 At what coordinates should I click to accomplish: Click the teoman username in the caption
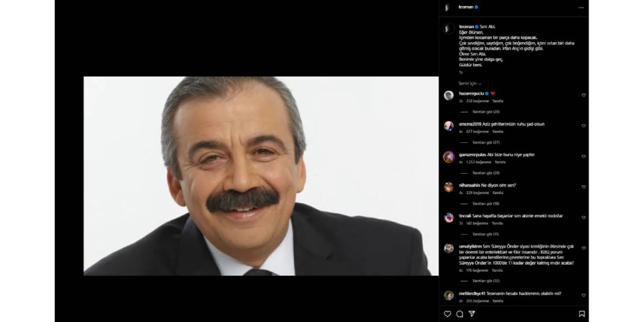pos(466,27)
